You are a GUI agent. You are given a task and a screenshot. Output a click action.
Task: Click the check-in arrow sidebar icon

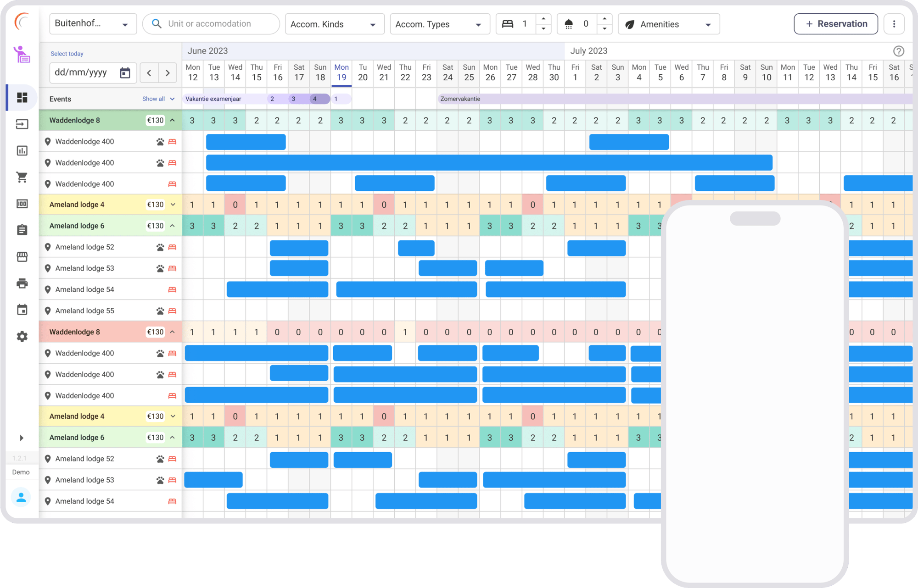point(22,124)
